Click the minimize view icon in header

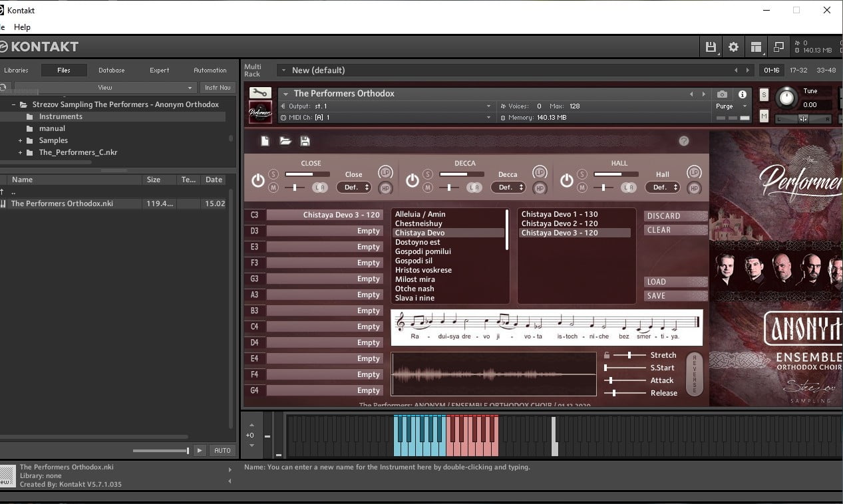point(778,47)
